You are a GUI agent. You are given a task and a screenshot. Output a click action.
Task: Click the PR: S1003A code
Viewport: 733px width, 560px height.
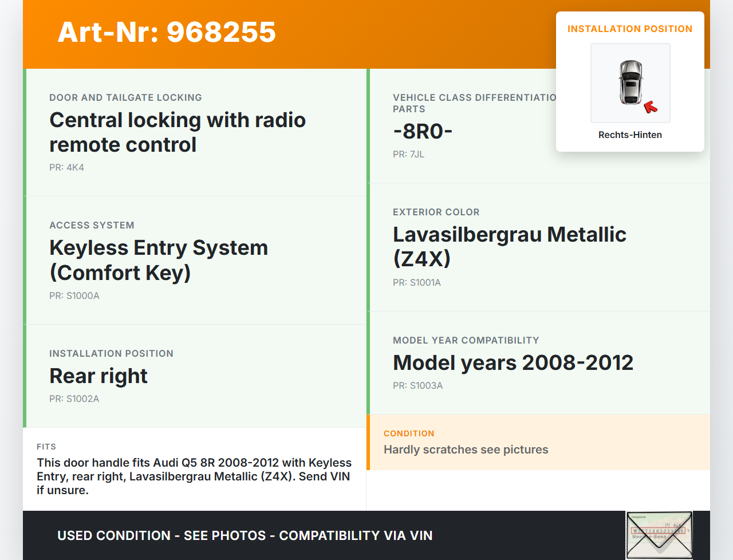[x=417, y=386]
